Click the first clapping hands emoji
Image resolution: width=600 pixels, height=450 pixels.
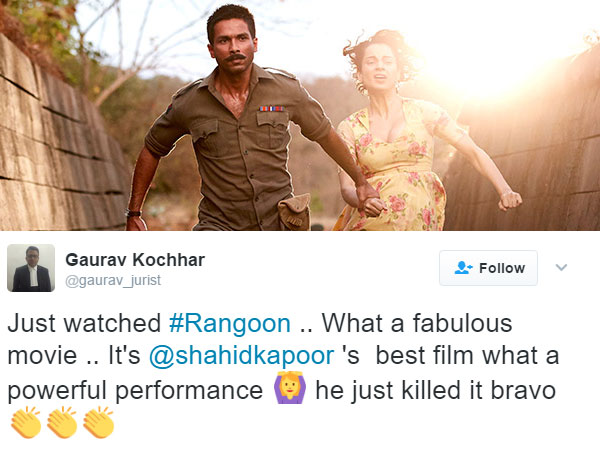(x=26, y=422)
